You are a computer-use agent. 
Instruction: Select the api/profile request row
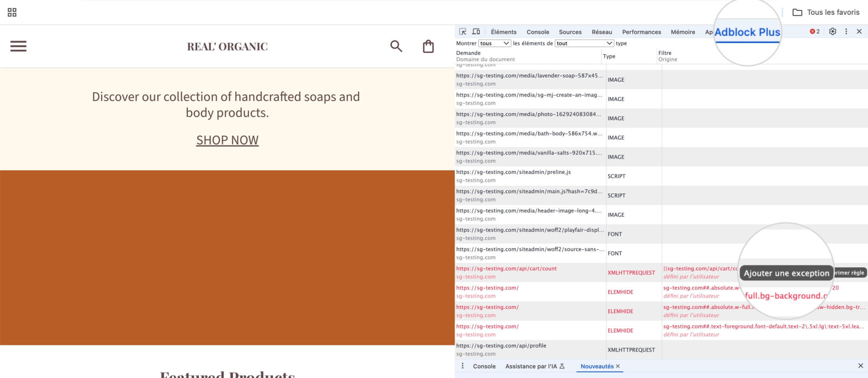pos(661,350)
